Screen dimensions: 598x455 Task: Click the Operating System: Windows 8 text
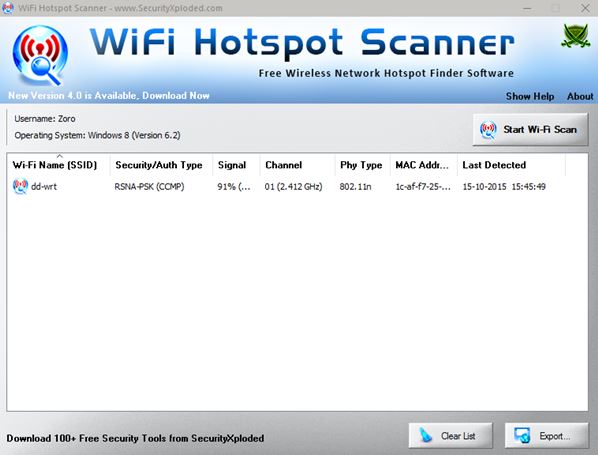tap(97, 135)
